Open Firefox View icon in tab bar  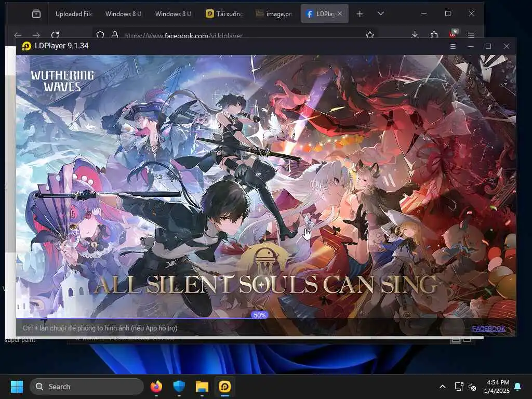pos(36,14)
